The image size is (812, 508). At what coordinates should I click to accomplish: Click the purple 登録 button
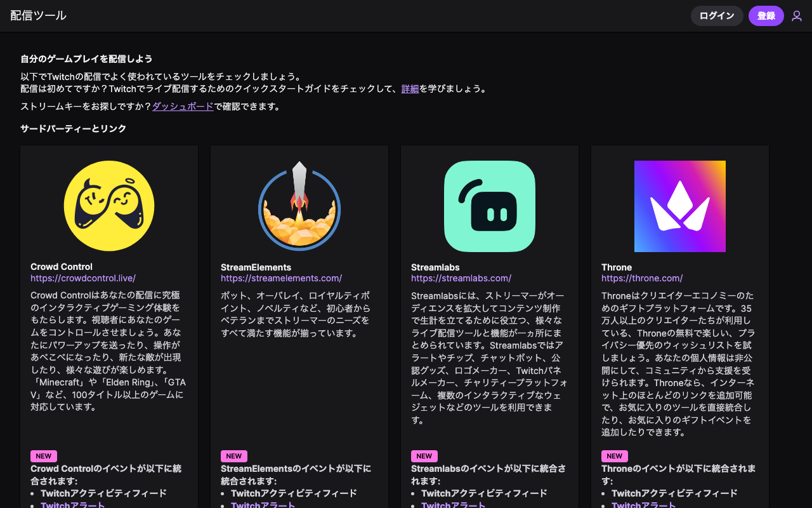click(x=766, y=16)
